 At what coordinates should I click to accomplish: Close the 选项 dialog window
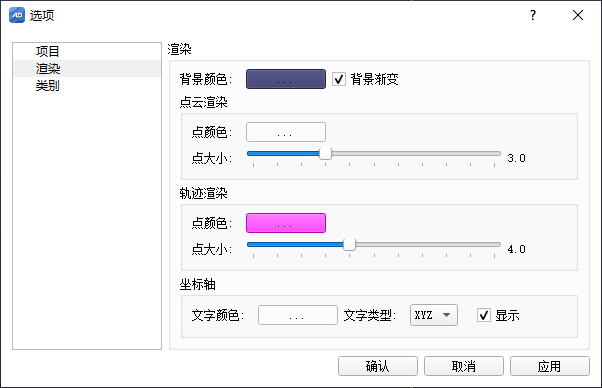[578, 15]
